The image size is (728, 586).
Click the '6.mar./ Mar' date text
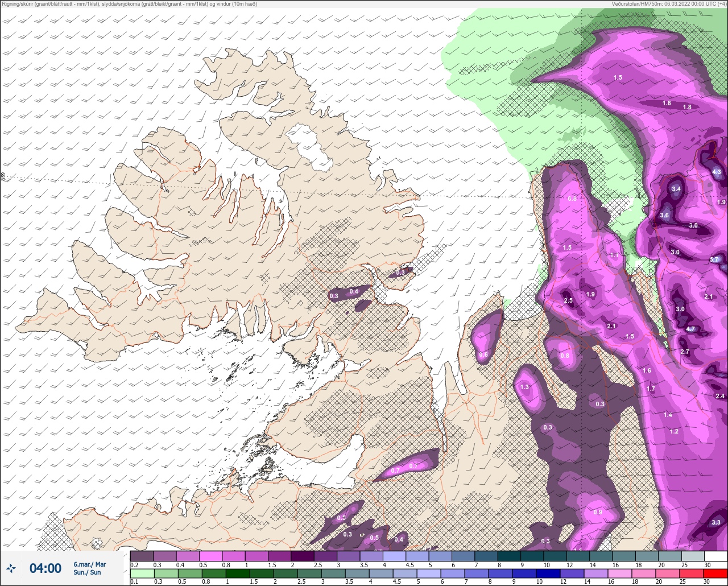[x=90, y=564]
